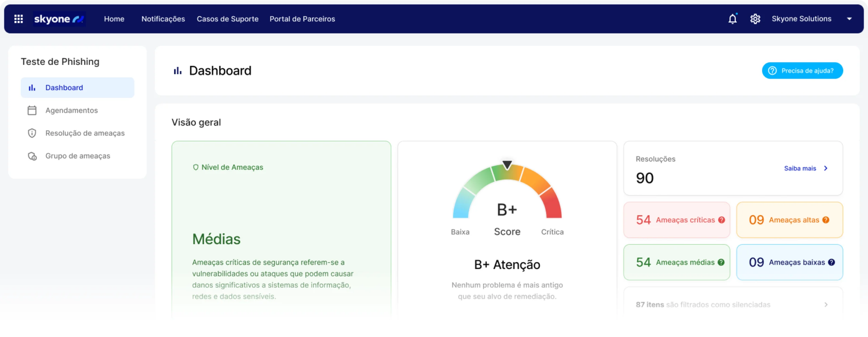Screen dimensions: 868x337
Task: Select the Dashboard chart icon in sidebar
Action: (32, 87)
